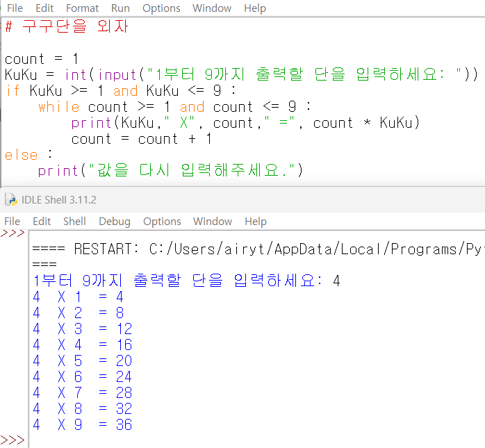Click output line '4 X 1 = 4'

coord(78,297)
